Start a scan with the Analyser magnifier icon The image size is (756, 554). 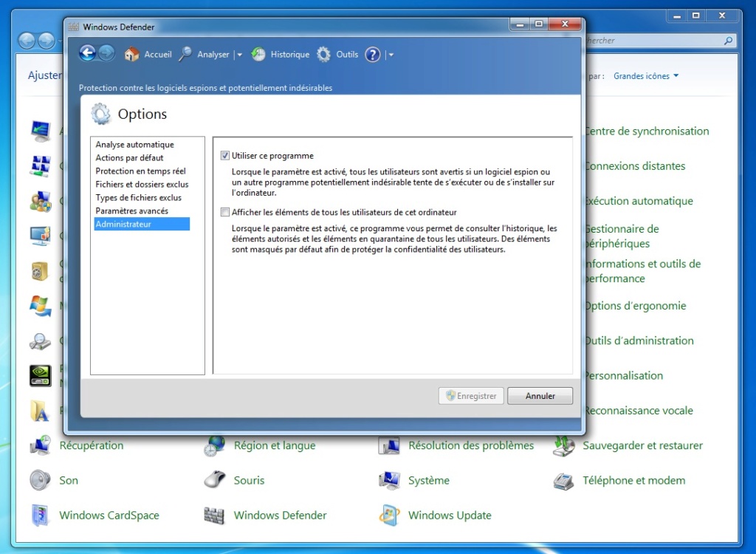(x=185, y=55)
